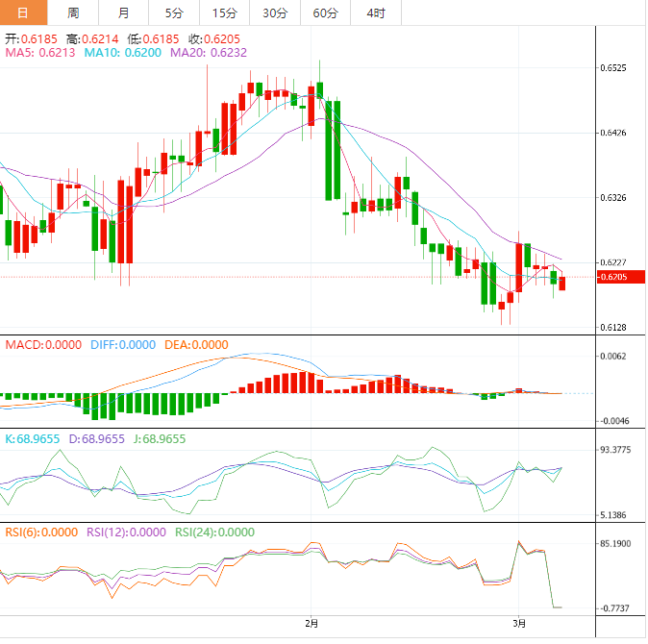The image size is (648, 644).
Task: Click the red 0.6205 current price tag
Action: click(621, 277)
